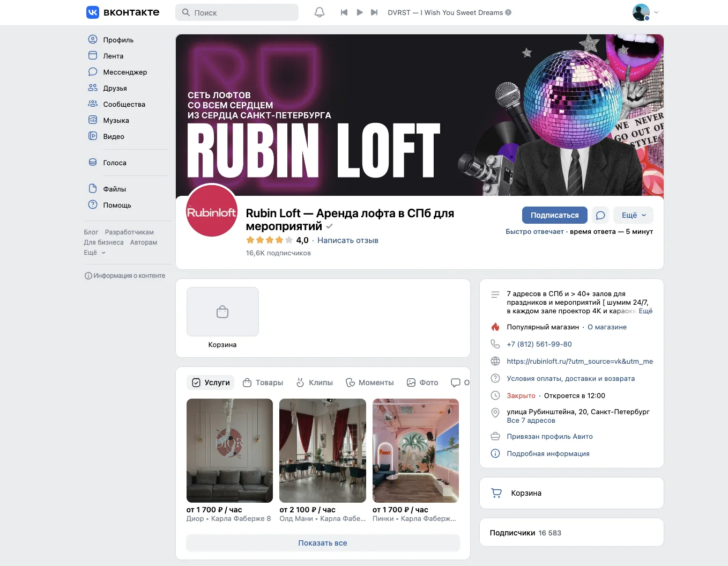Expand description with Ещё link

click(x=645, y=311)
